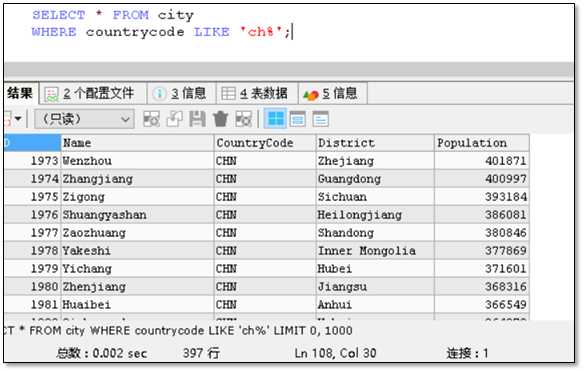Viewport: 584px width, 372px height.
Task: Click the Jiangsu district cell
Action: click(375, 287)
